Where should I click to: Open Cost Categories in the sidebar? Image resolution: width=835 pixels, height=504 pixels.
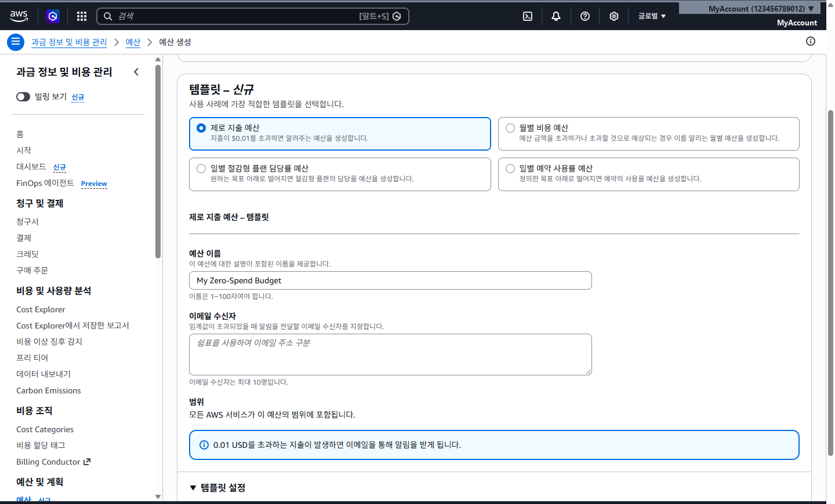click(x=45, y=429)
